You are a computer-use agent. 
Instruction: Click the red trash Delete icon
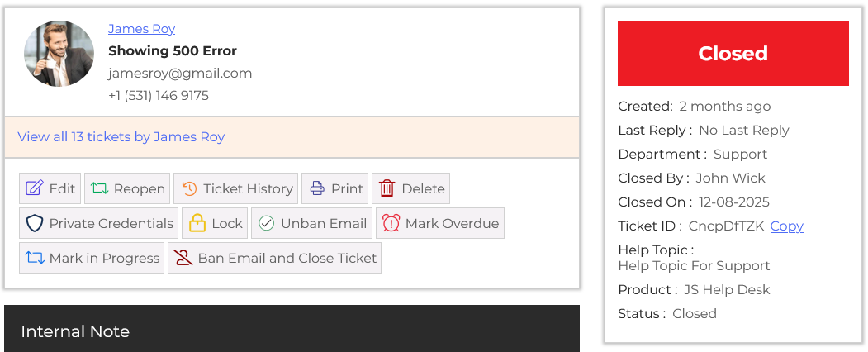(x=387, y=188)
